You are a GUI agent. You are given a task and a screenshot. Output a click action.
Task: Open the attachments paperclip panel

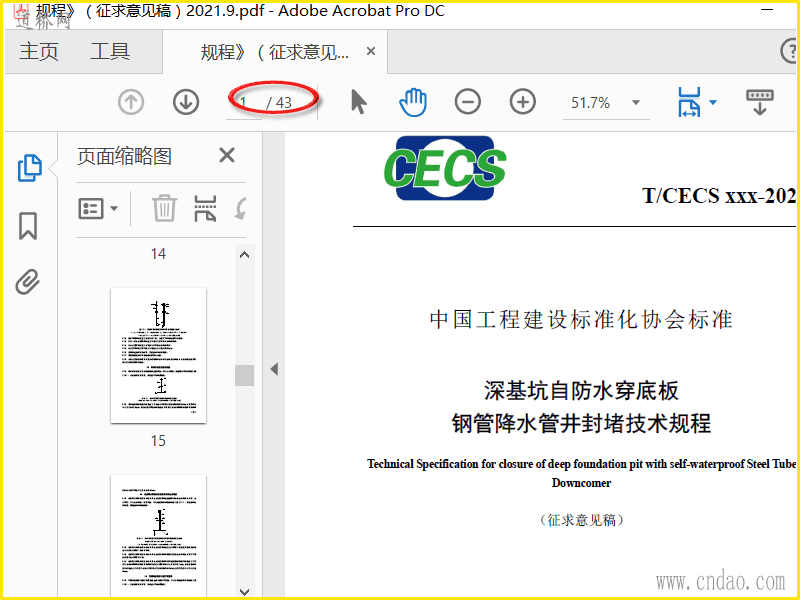28,282
